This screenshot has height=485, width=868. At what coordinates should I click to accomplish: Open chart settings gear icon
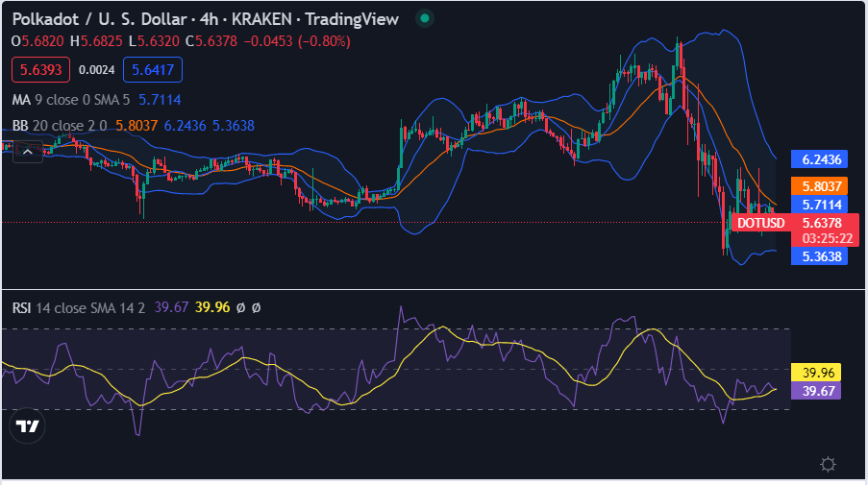pos(829,464)
